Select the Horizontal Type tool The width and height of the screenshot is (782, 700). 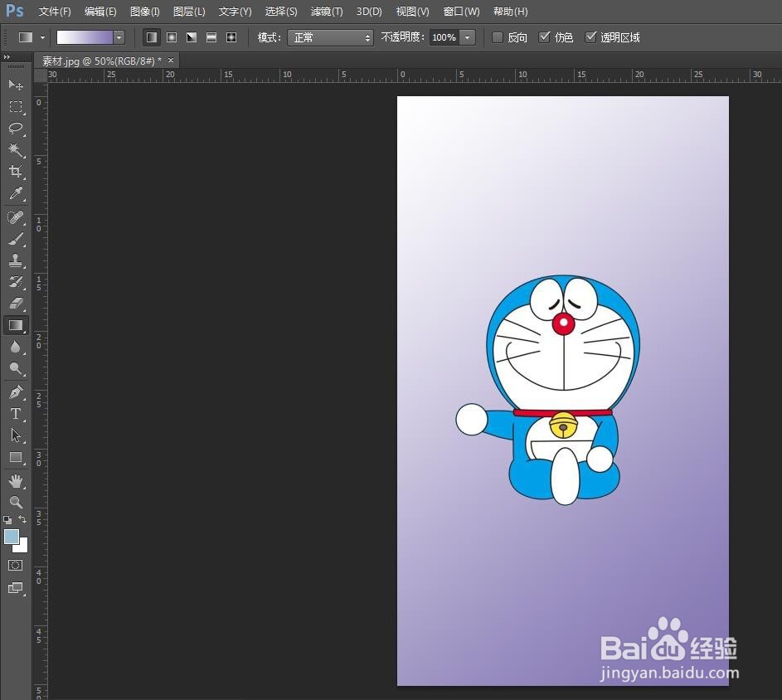tap(16, 414)
